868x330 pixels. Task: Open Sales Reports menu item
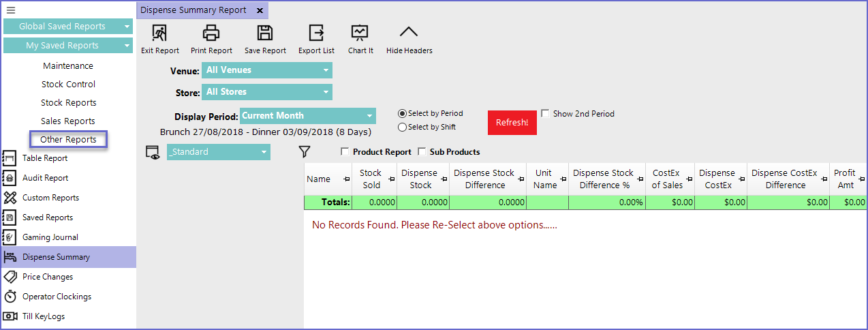click(x=68, y=121)
